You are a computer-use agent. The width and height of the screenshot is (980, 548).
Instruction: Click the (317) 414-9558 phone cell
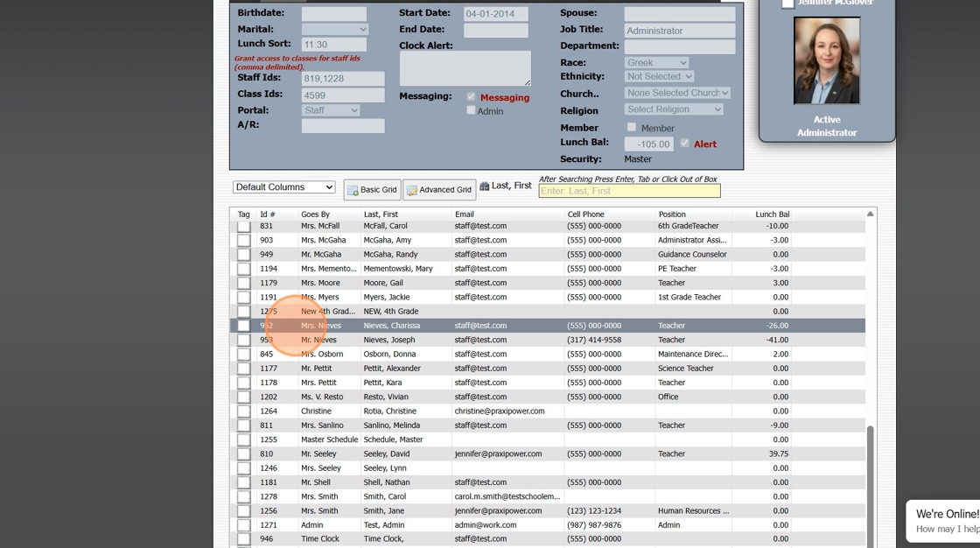tap(594, 340)
